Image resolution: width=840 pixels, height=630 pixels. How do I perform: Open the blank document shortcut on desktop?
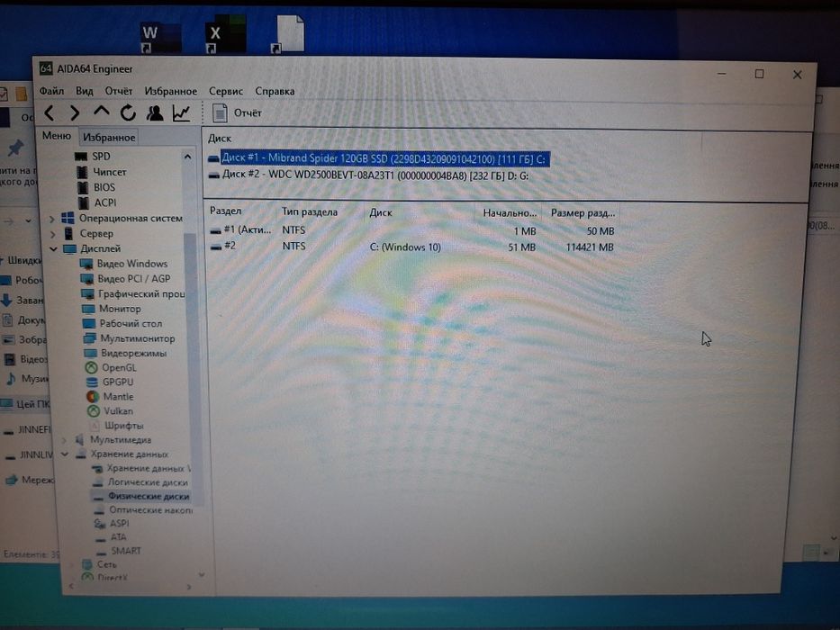[x=290, y=35]
